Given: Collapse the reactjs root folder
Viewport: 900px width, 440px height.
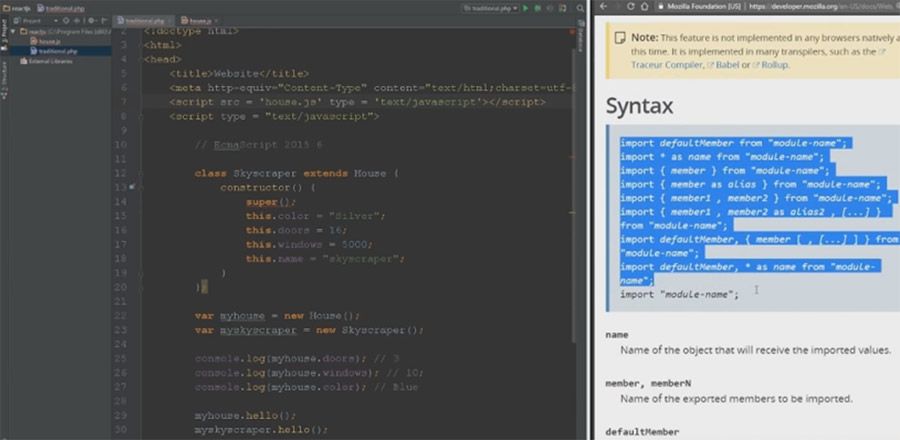Looking at the screenshot, I should 13,32.
